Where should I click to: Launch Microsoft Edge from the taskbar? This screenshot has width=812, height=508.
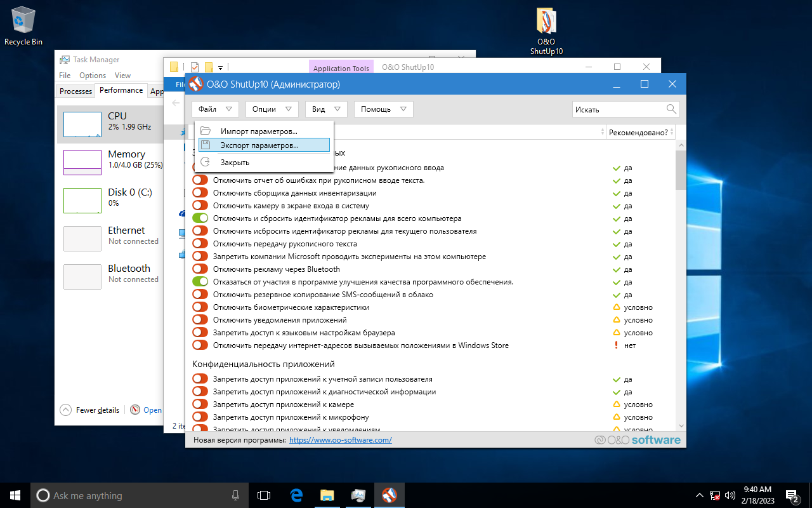[296, 495]
